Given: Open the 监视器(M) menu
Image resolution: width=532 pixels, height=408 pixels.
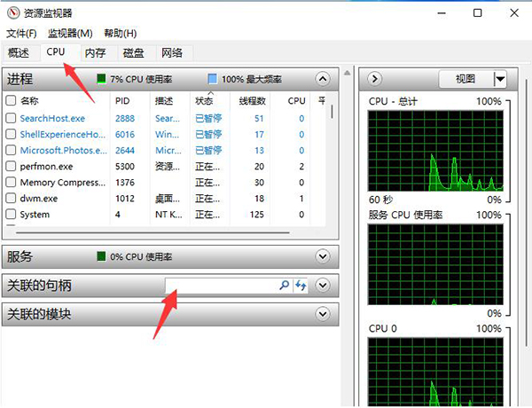Looking at the screenshot, I should tap(70, 34).
